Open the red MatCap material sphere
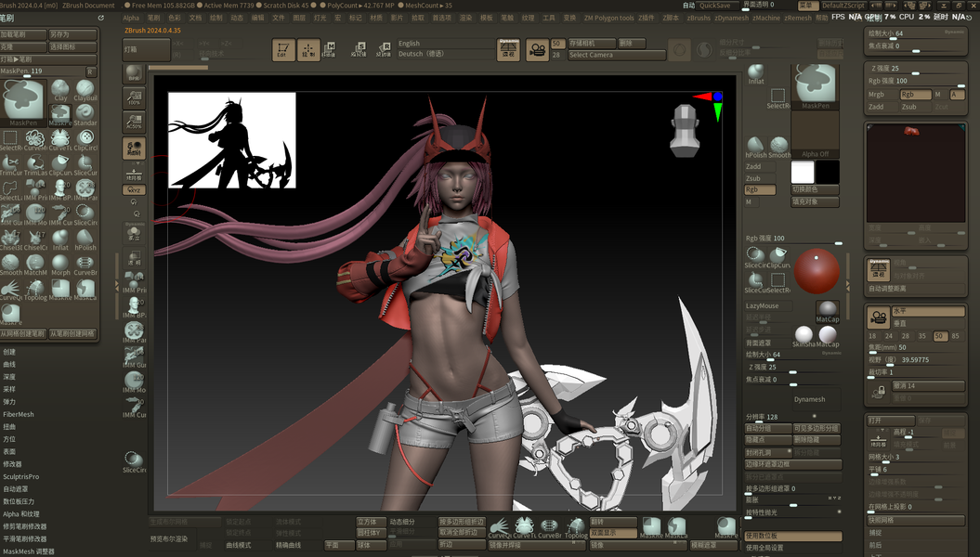 [817, 270]
